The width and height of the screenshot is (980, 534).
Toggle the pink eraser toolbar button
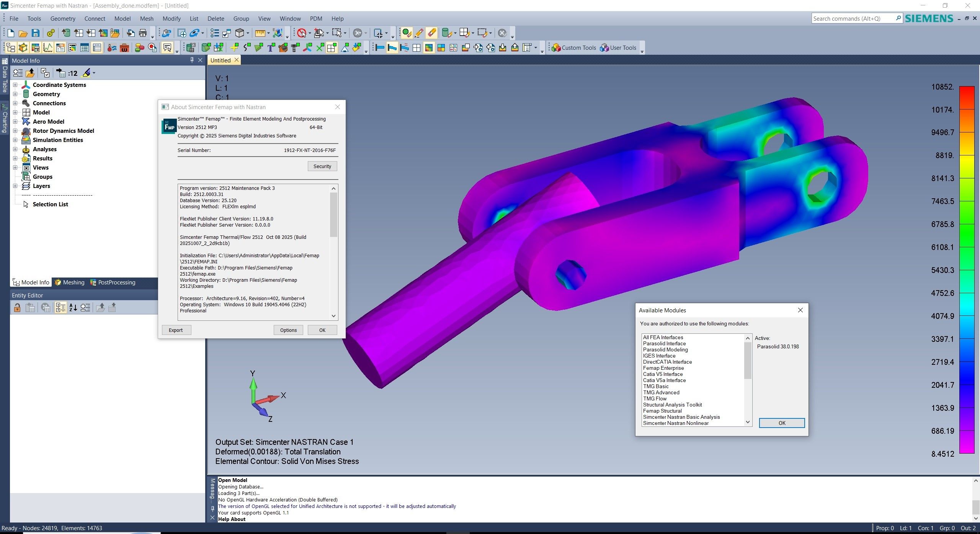click(x=432, y=33)
